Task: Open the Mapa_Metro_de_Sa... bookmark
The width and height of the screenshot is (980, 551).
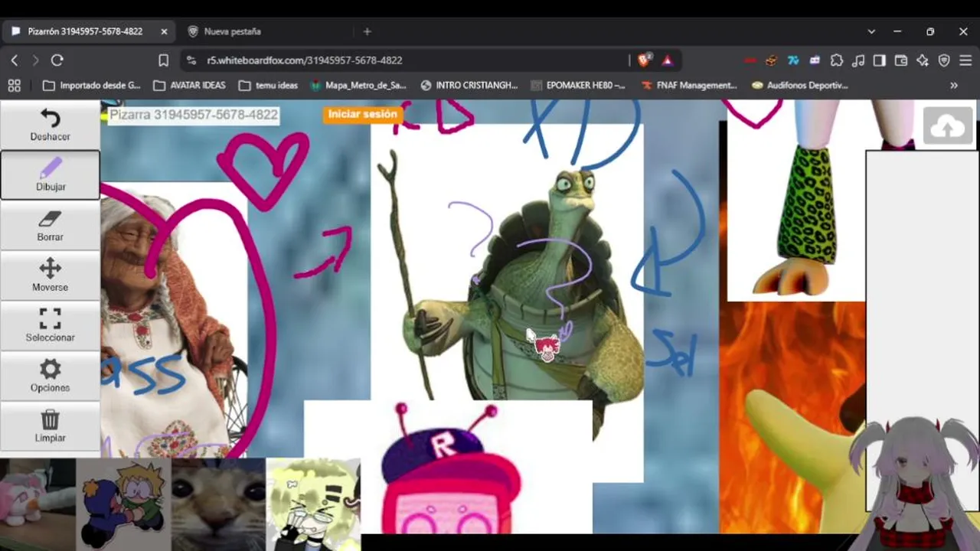Action: coord(358,85)
